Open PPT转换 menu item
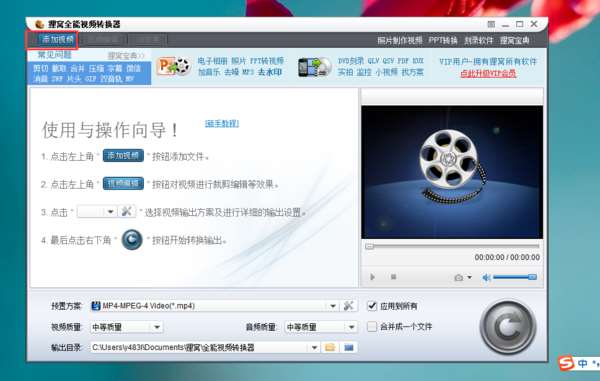Viewport: 600px width, 381px height. pos(443,40)
